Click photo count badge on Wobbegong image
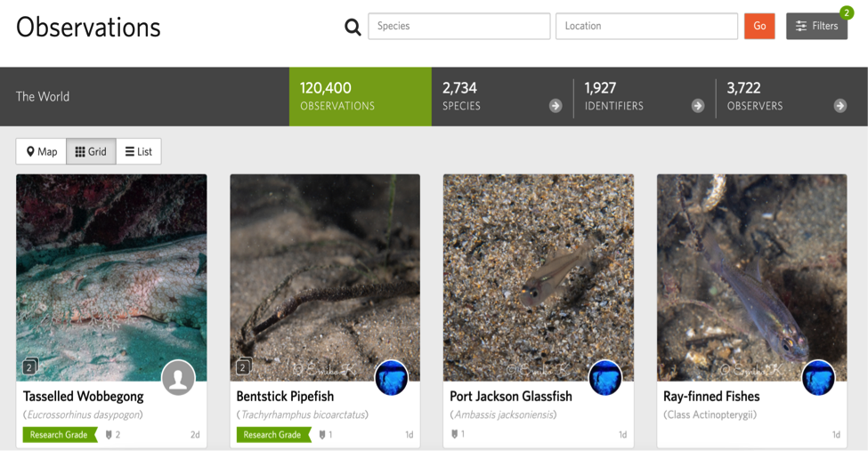This screenshot has width=868, height=451. (x=29, y=366)
